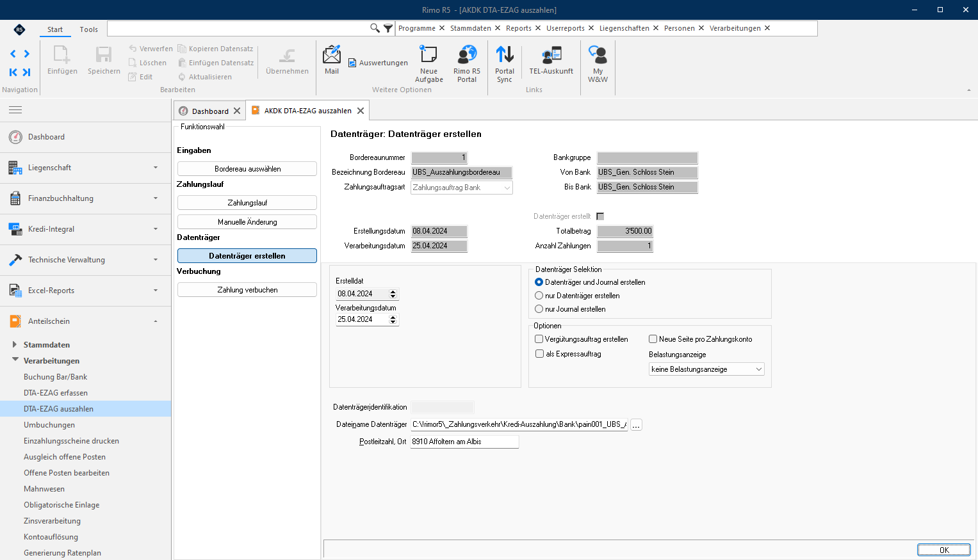Go to previous record arrow

click(13, 54)
